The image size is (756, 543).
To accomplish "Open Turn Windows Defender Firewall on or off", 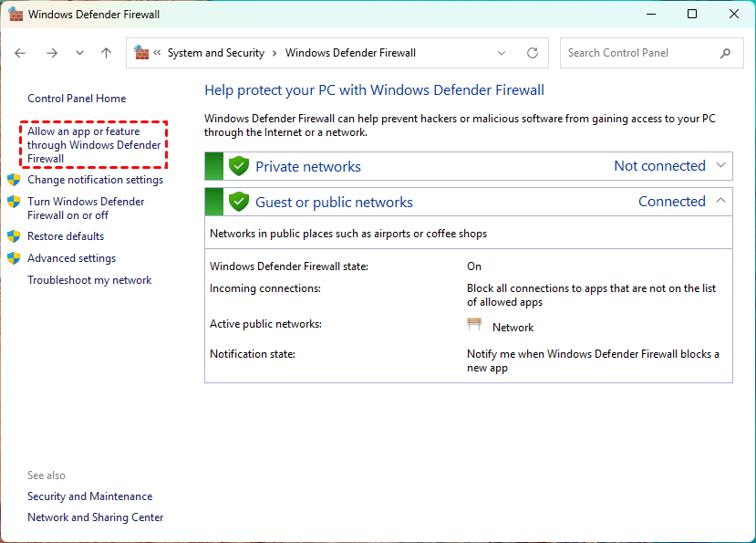I will (x=86, y=208).
